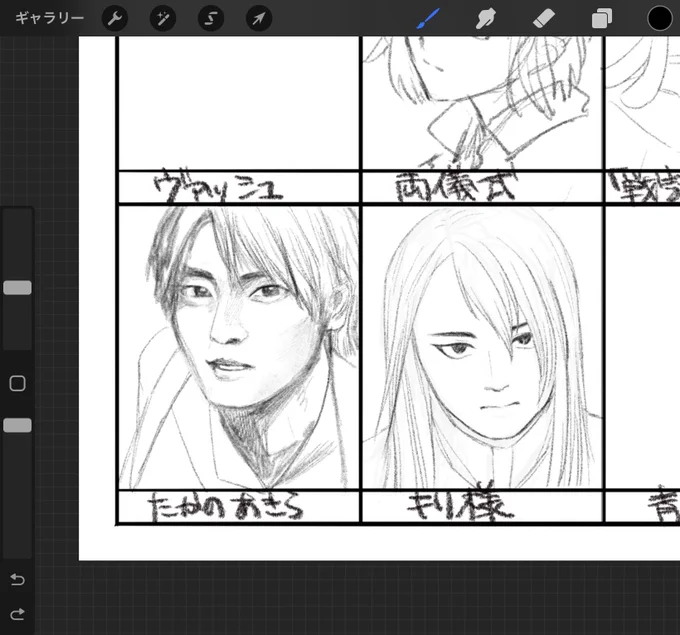
Task: Open the ギャラリー gallery
Action: [x=49, y=18]
